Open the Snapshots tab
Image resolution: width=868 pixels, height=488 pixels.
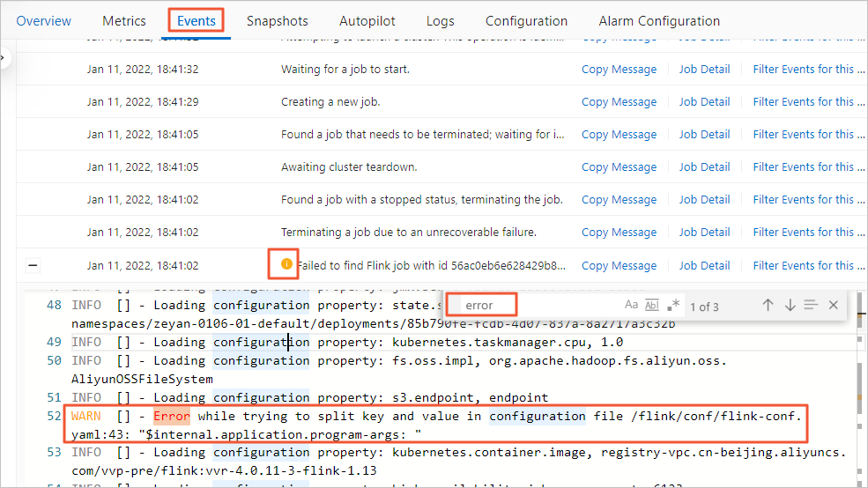click(x=278, y=20)
